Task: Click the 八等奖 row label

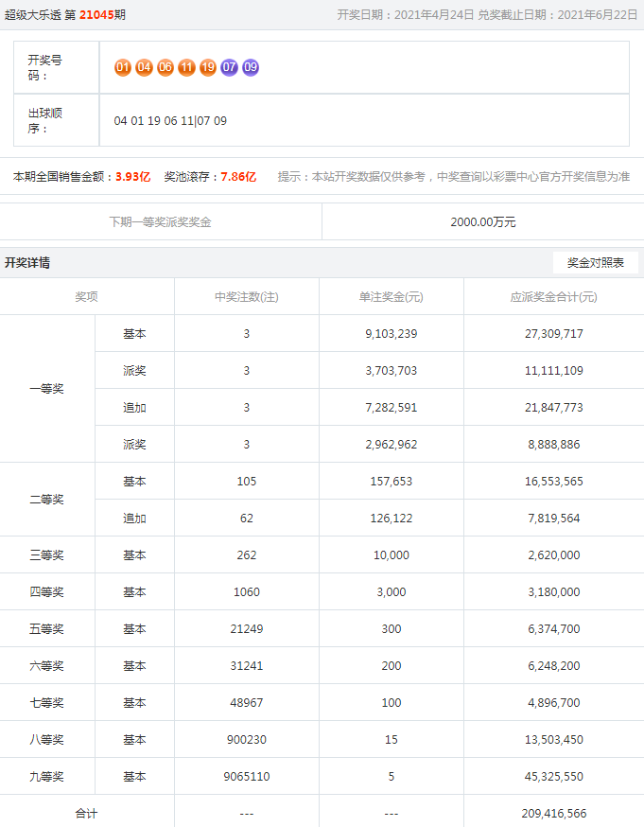Action: [47, 740]
